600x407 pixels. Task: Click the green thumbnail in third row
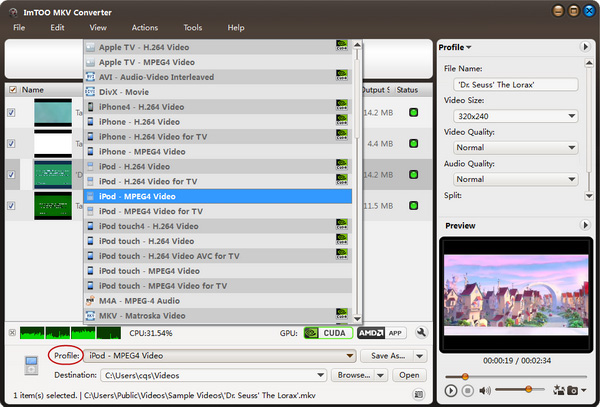point(53,174)
